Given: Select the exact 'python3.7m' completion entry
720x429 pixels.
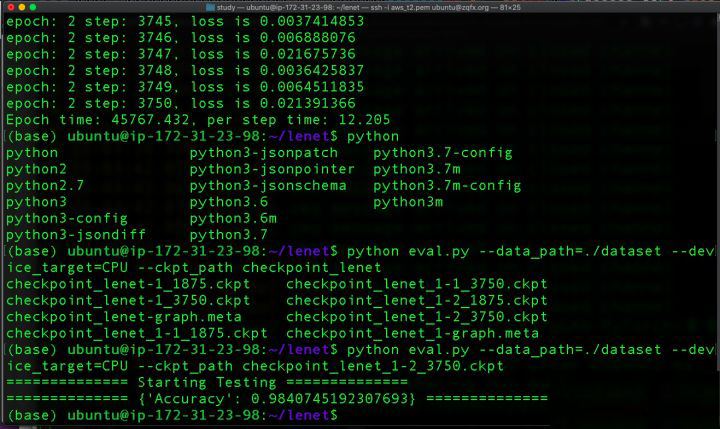Looking at the screenshot, I should pos(416,169).
